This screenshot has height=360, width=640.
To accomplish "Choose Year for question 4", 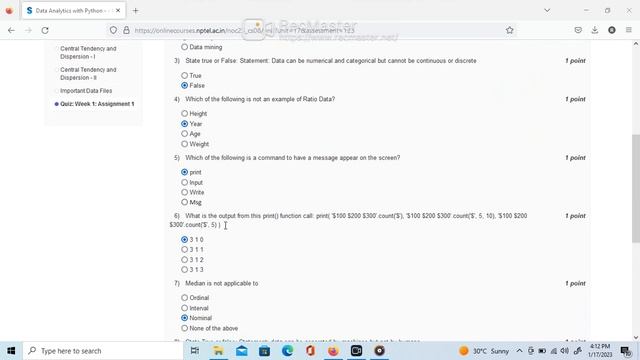I will coord(184,124).
